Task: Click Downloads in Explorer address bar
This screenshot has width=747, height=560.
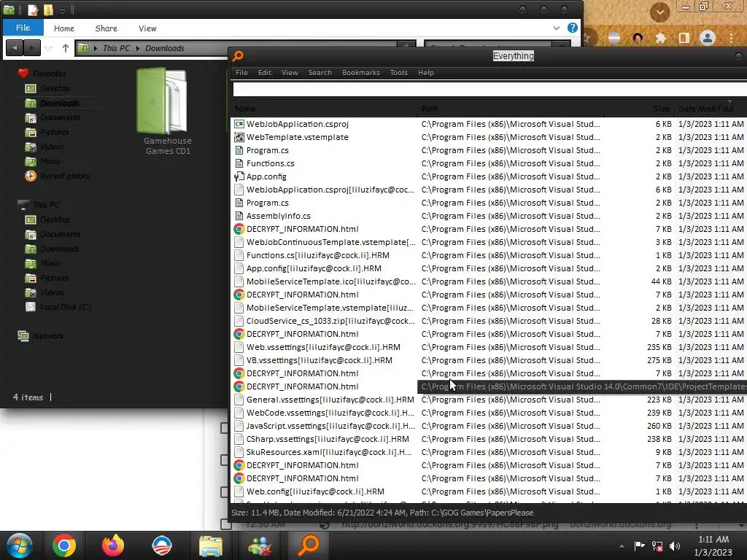Action: coord(164,48)
